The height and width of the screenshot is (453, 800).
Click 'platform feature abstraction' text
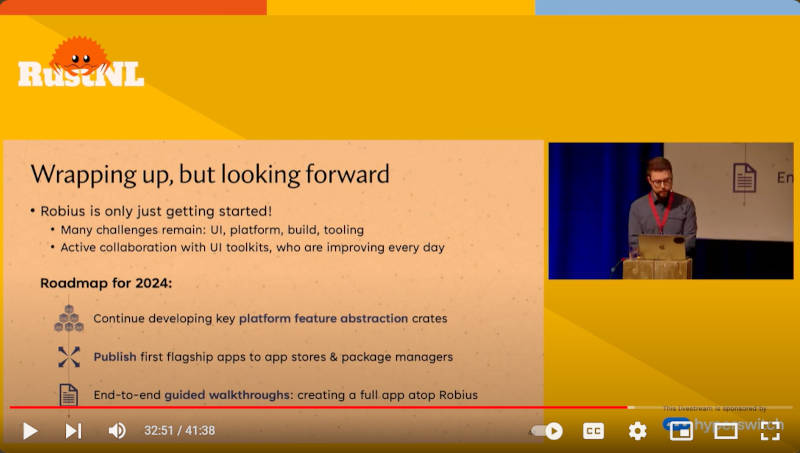[x=323, y=318]
